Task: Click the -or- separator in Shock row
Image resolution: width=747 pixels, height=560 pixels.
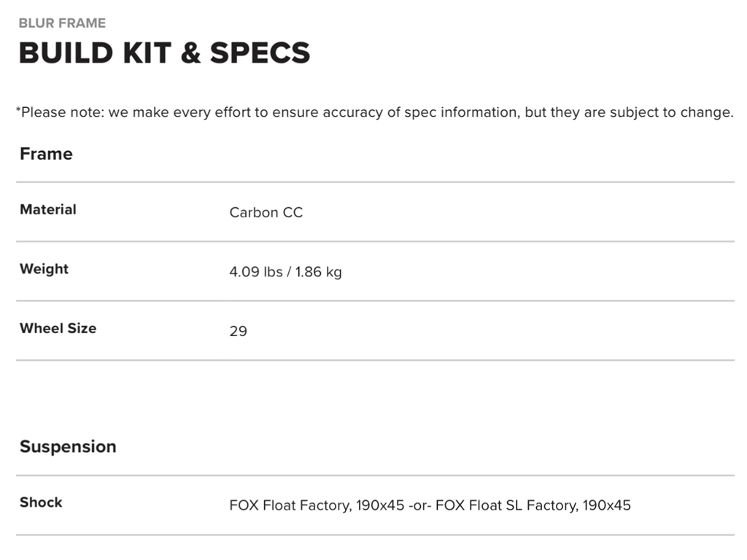Action: (419, 505)
